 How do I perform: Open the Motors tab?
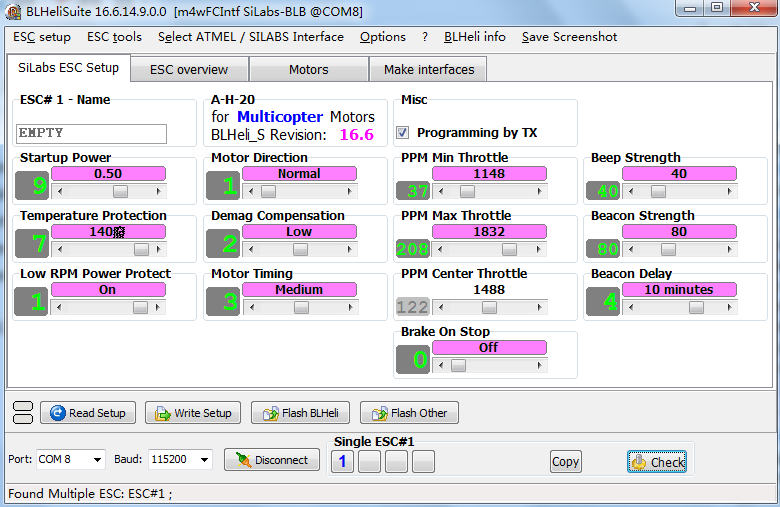coord(308,69)
